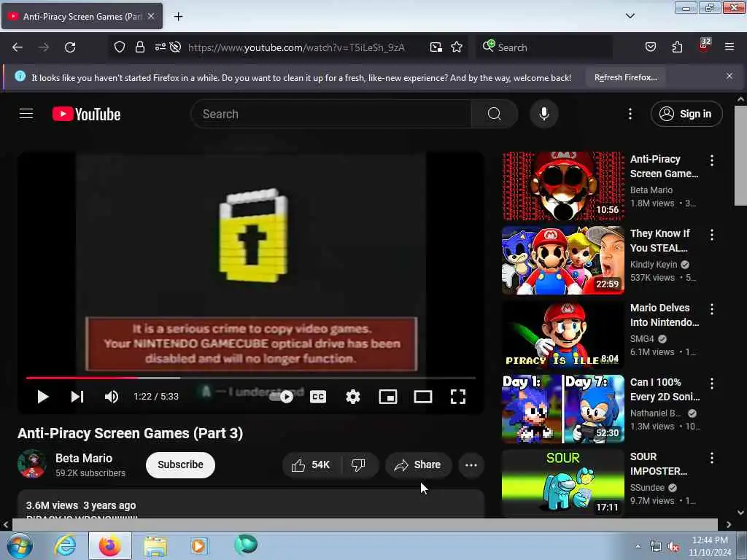Open They Know If You STEAL video title

coord(659,241)
